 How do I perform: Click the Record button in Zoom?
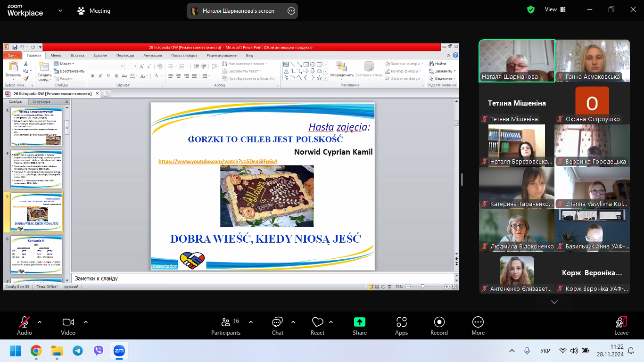(439, 326)
